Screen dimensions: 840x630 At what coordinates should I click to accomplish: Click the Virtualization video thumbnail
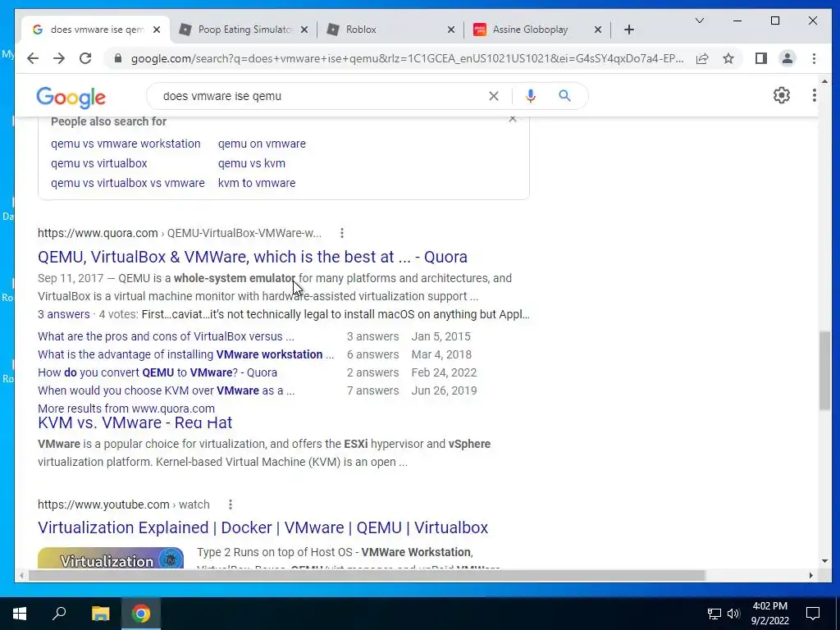click(x=111, y=558)
